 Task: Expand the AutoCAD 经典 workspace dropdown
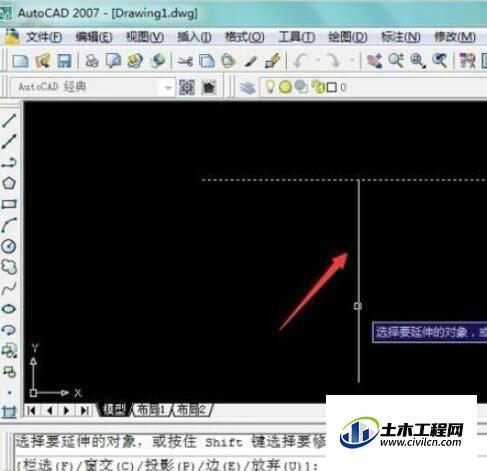(168, 88)
